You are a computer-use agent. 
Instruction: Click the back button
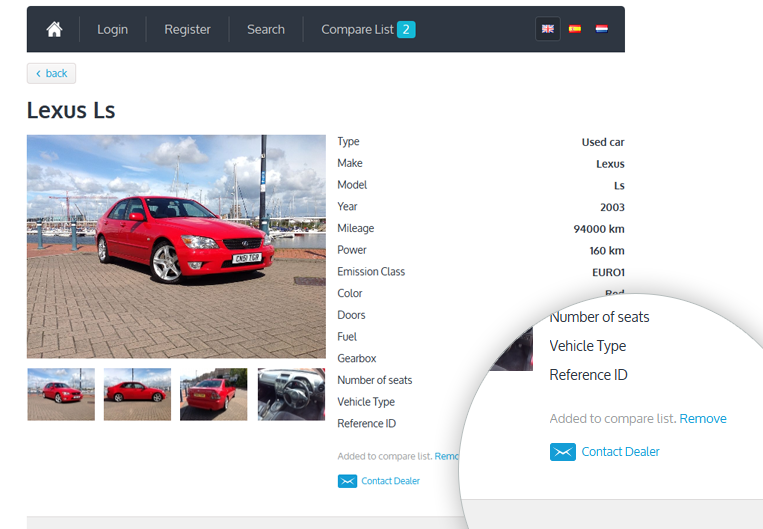coord(51,73)
